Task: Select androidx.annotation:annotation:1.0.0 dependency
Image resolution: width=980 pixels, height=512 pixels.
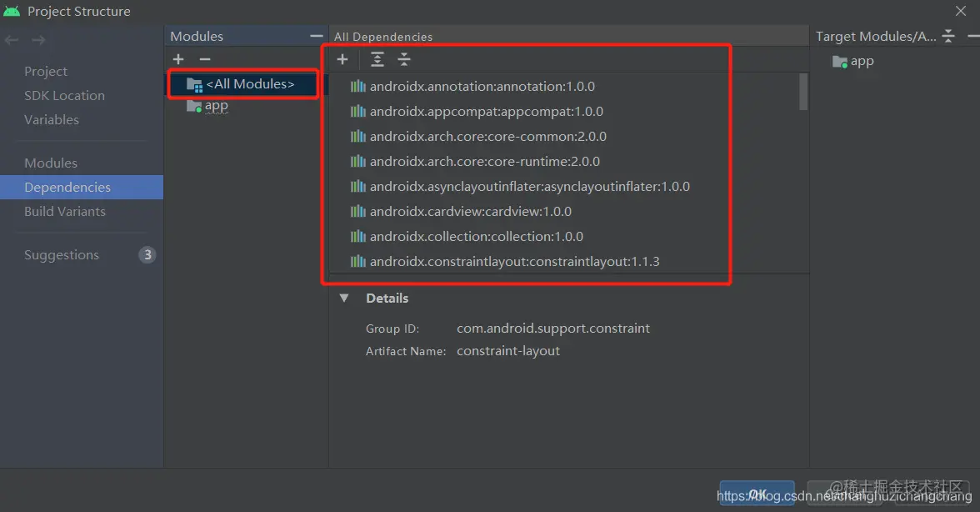Action: point(482,86)
